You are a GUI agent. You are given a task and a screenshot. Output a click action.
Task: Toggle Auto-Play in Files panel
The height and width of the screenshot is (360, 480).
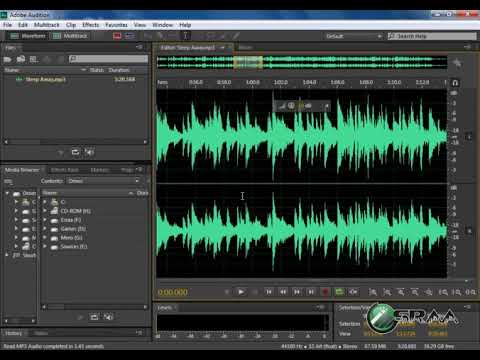point(89,152)
